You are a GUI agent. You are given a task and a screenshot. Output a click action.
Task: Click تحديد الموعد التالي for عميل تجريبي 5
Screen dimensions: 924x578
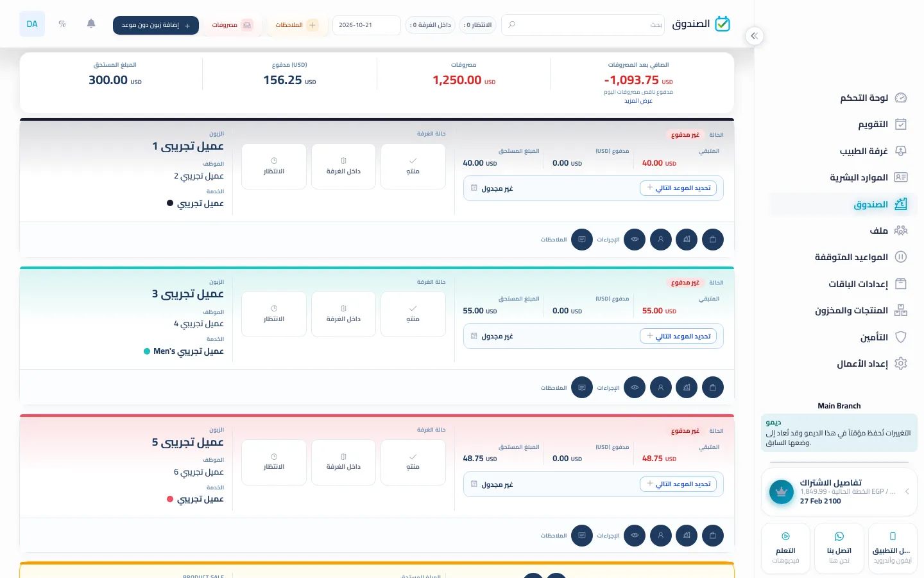tap(678, 484)
